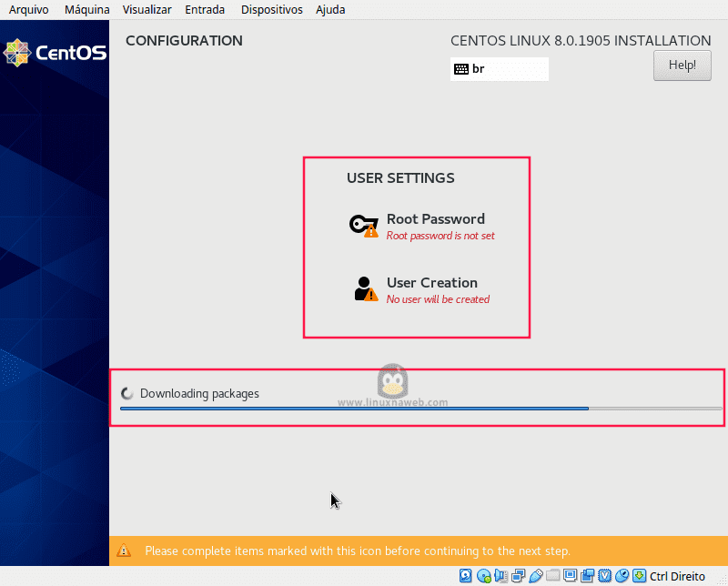Open the User Creation settings

tap(421, 290)
